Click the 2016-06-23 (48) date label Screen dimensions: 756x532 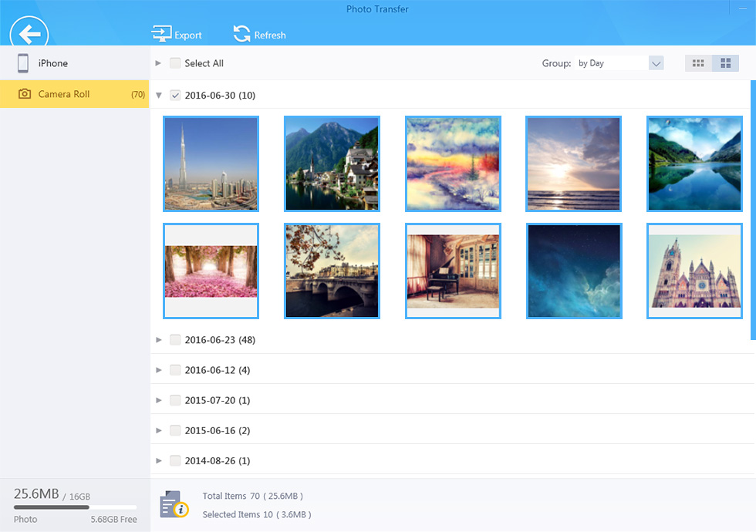tap(220, 340)
